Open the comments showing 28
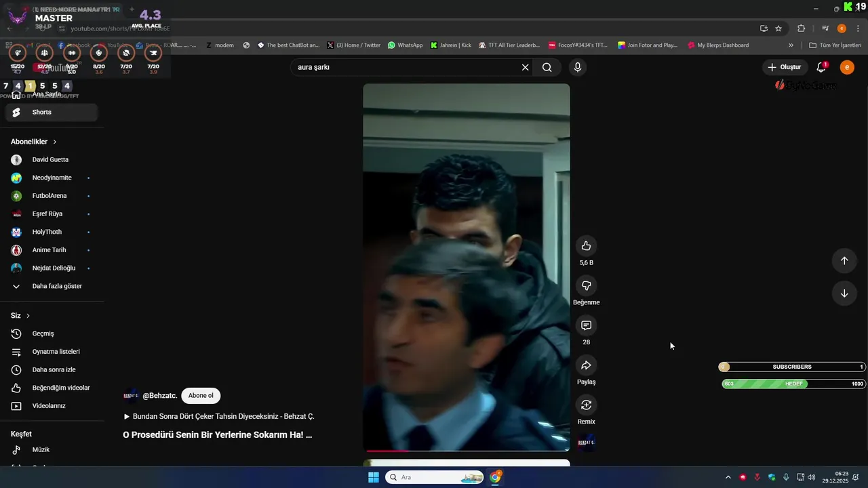 (x=586, y=325)
